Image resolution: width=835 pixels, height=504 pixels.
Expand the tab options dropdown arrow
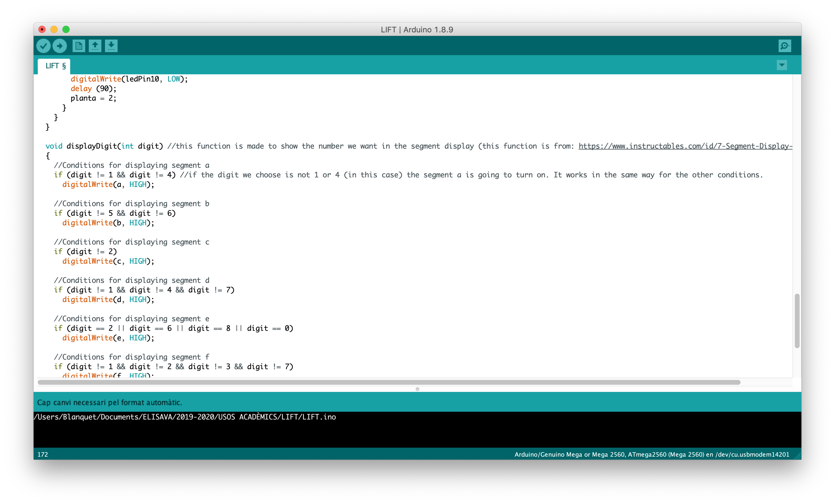[x=782, y=65]
